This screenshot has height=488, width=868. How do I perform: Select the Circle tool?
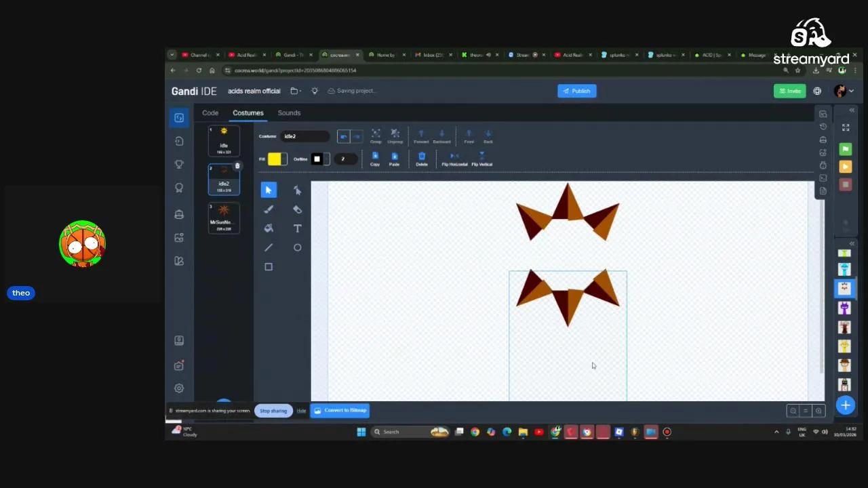click(297, 247)
